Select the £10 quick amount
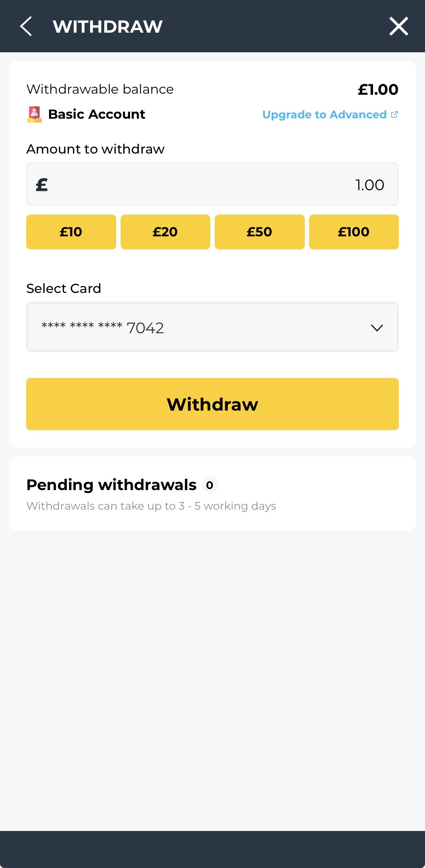425x868 pixels. pos(71,232)
